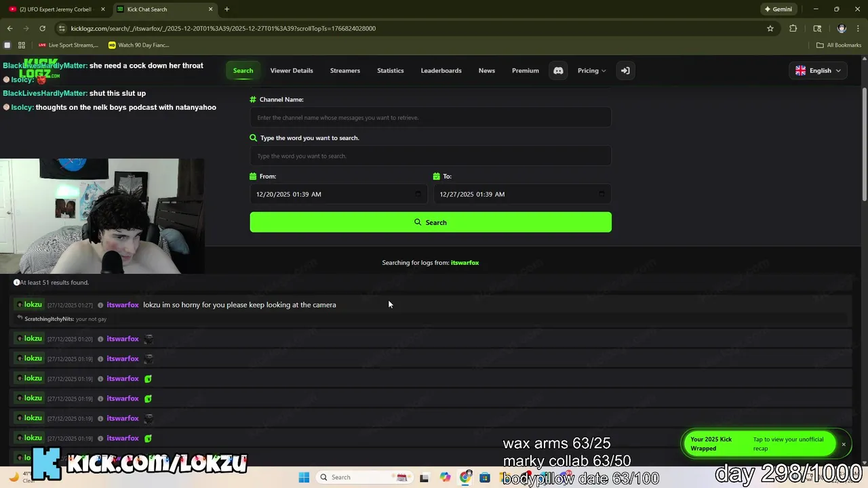
Task: Click the Chrome address bar URL
Action: point(223,28)
